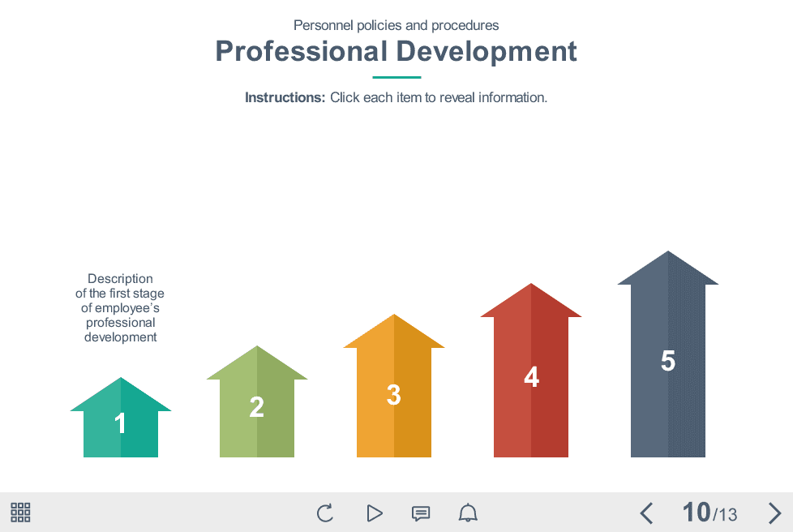
Task: Click red arrow number 4
Action: coord(531,377)
